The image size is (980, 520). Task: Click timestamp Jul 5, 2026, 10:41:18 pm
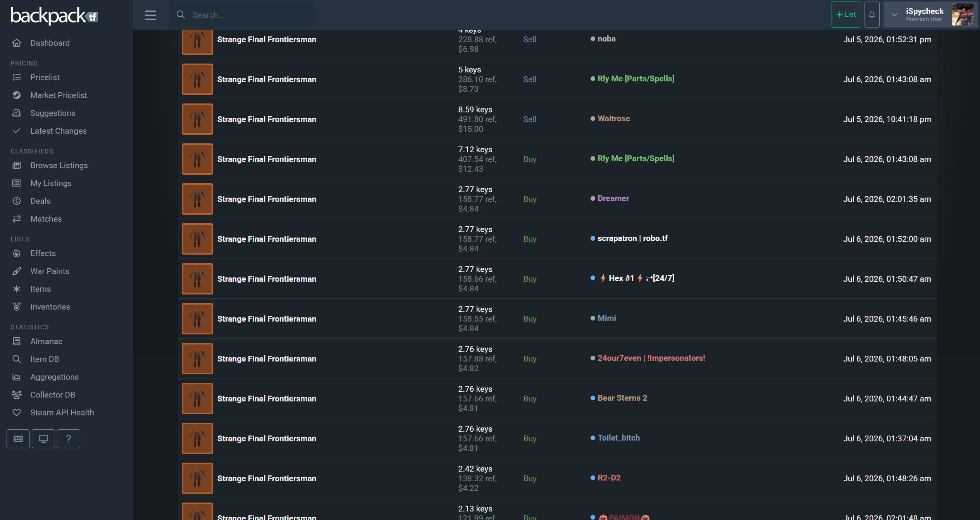point(887,119)
